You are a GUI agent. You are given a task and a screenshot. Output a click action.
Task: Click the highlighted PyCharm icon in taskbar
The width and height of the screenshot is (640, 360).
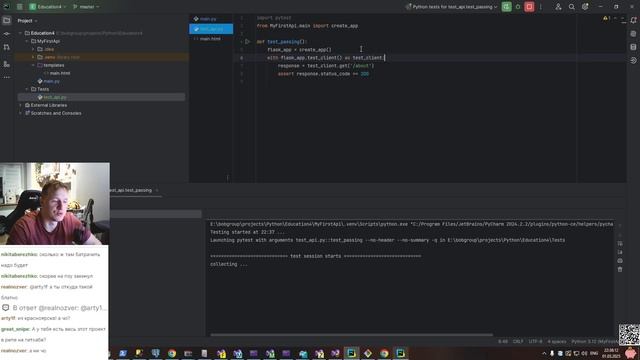[x=351, y=353]
